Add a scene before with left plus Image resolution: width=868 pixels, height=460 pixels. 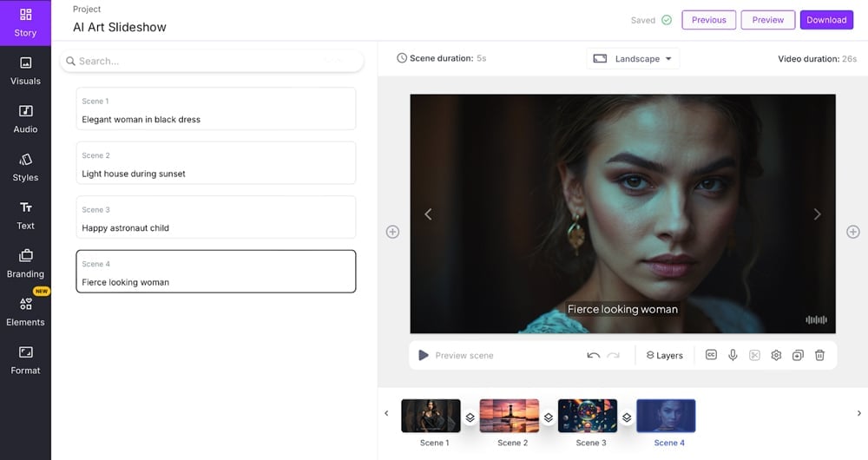tap(392, 232)
